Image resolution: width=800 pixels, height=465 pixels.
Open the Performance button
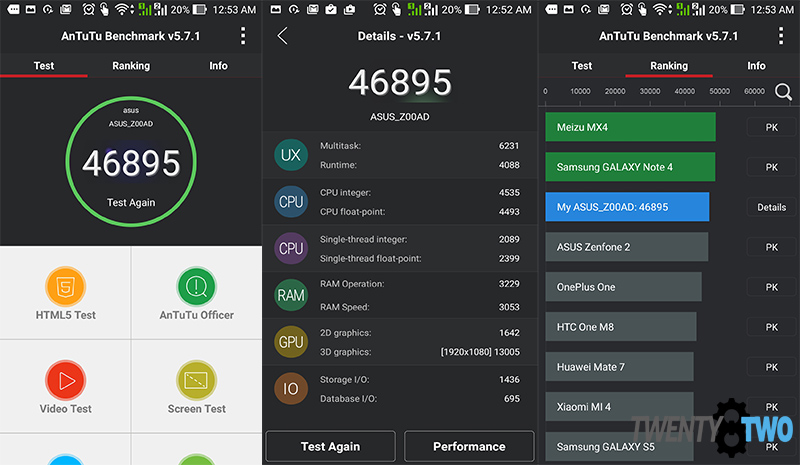[x=469, y=447]
